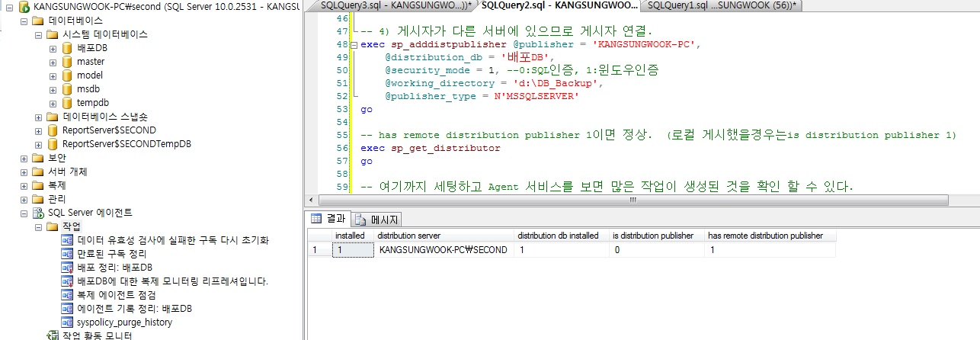Viewport: 980px width, 340px height.
Task: Collapse the 시스템 데이터베이스 node
Action: pyautogui.click(x=38, y=34)
